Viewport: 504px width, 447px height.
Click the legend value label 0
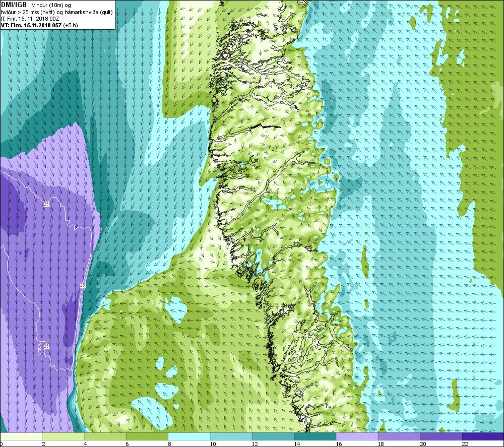tap(2, 444)
